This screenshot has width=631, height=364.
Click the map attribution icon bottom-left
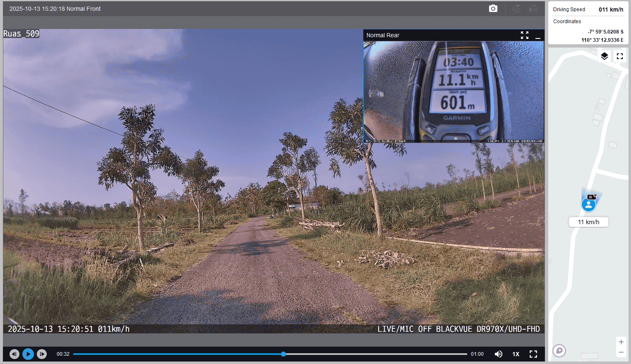click(559, 351)
